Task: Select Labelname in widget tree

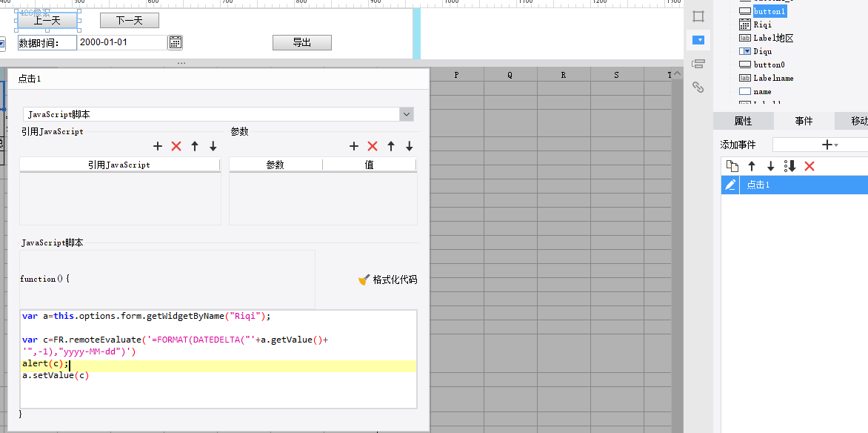Action: [773, 78]
